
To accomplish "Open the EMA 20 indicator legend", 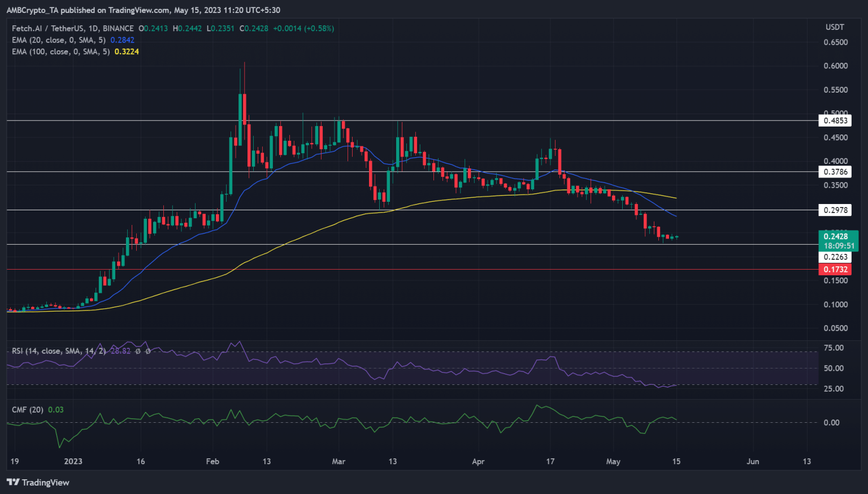I will [59, 40].
